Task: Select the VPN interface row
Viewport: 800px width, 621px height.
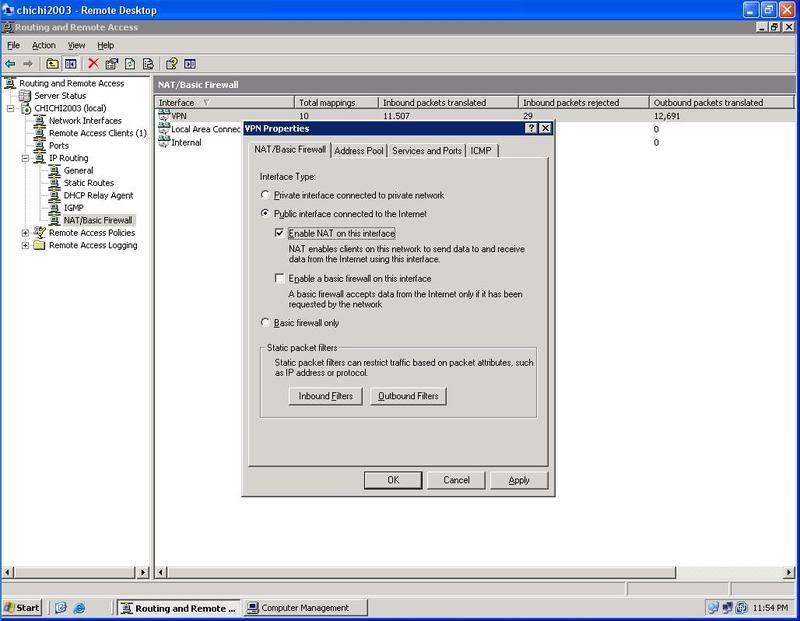Action: [474, 116]
